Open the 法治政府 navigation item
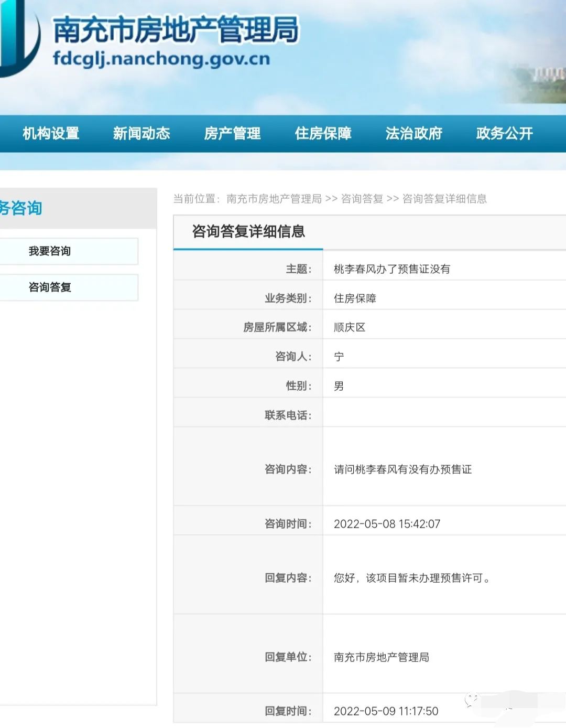566x728 pixels. pos(413,134)
